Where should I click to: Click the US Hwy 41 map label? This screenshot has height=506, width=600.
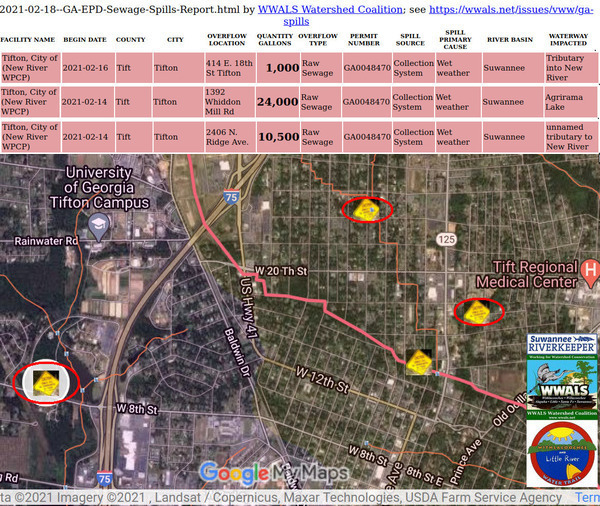pos(248,308)
